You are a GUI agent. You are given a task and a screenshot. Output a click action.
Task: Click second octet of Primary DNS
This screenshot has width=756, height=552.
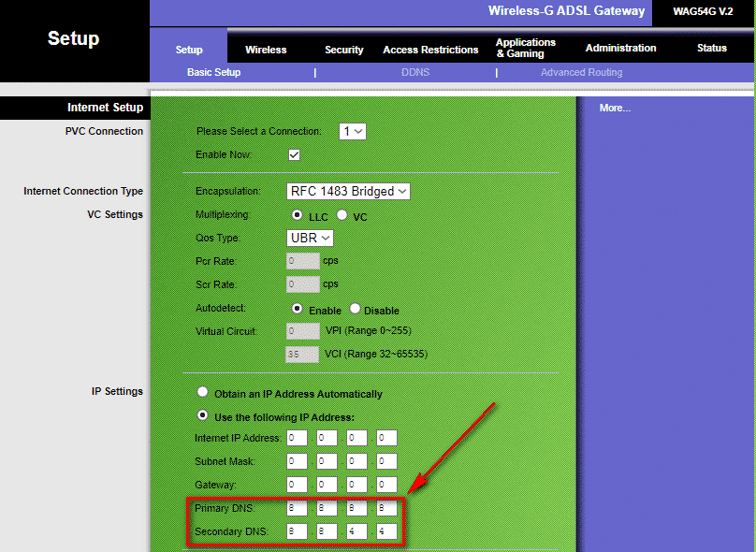(327, 508)
